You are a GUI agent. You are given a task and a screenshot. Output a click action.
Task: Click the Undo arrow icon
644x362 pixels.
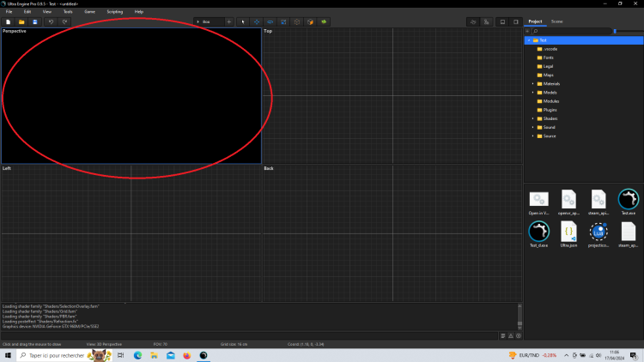(x=51, y=21)
